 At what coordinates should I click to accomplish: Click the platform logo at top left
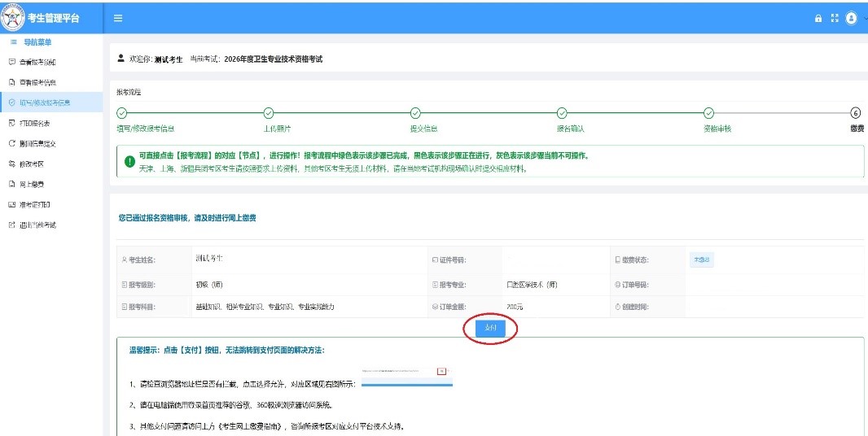(x=14, y=17)
